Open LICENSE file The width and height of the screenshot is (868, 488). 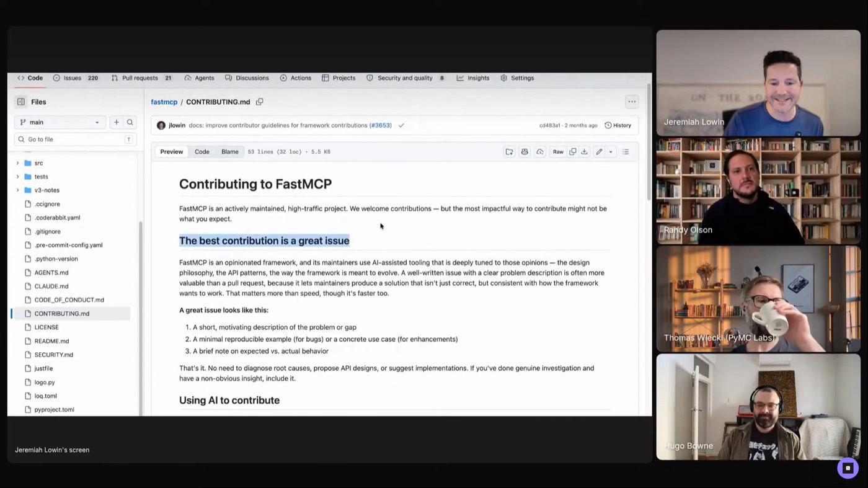[x=46, y=327]
